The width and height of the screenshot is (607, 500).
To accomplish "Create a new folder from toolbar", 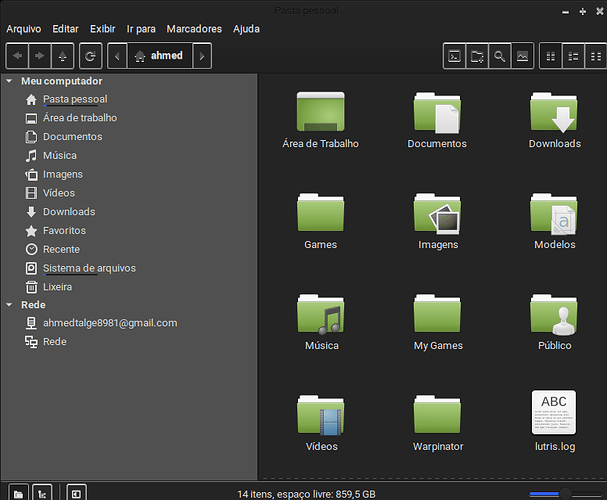I will pos(477,57).
